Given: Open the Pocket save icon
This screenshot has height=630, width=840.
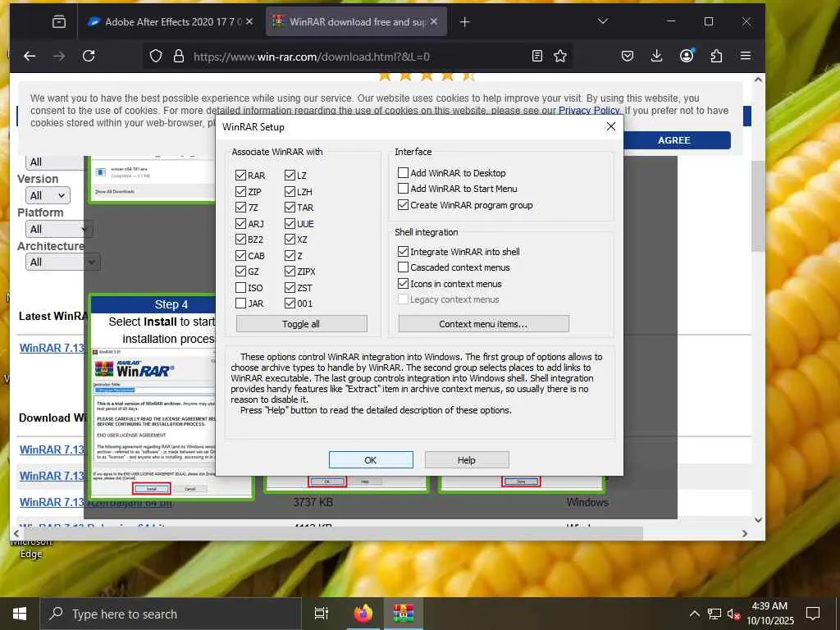Looking at the screenshot, I should [x=628, y=56].
